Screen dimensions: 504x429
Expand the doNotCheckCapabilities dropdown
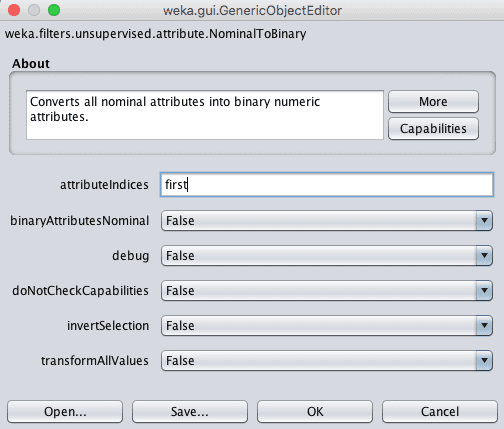tap(327, 290)
